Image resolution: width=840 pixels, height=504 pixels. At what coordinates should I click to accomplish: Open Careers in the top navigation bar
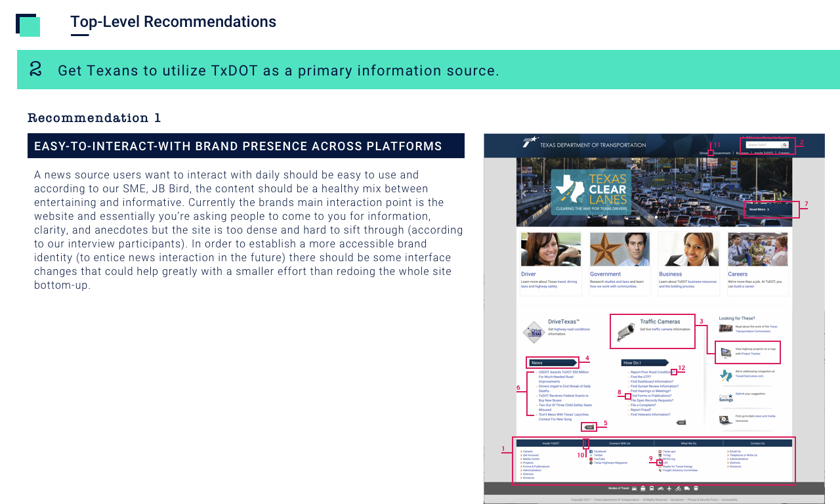pos(784,153)
